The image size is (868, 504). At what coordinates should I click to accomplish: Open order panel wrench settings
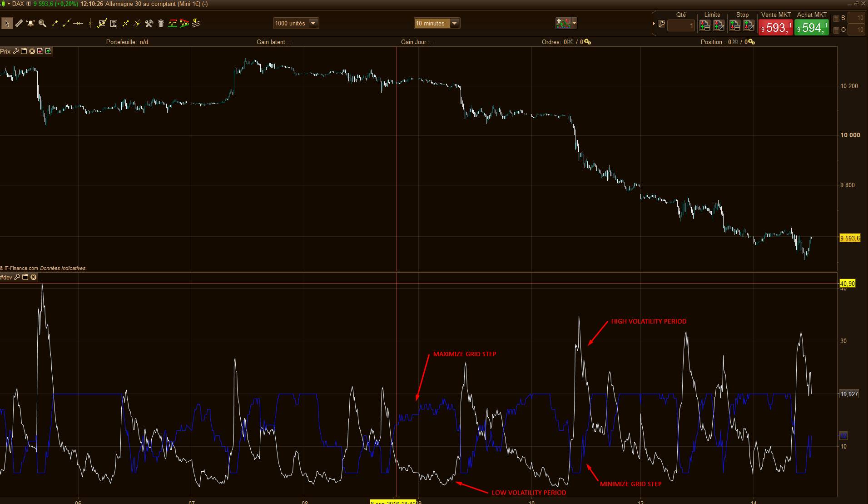coord(661,24)
